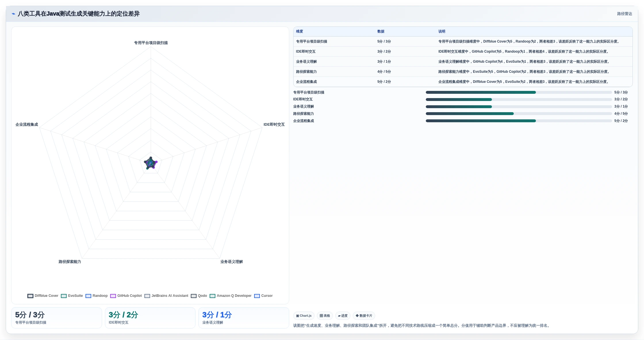This screenshot has height=340, width=644.
Task: Click the radar axis label 业务语义理解
Action: (232, 262)
